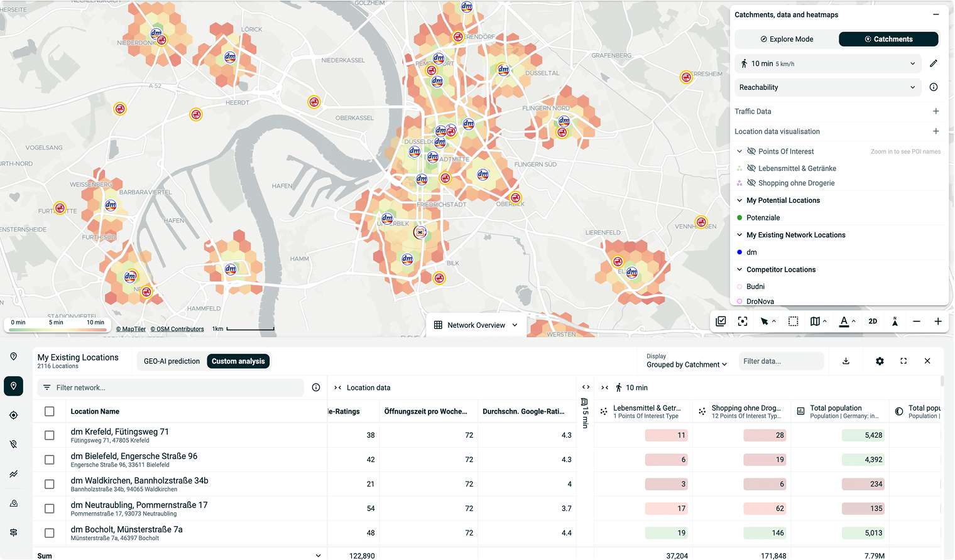Sort by Öffnungszeit pro Woche column
Screen dimensions: 955x560
pyautogui.click(x=425, y=411)
